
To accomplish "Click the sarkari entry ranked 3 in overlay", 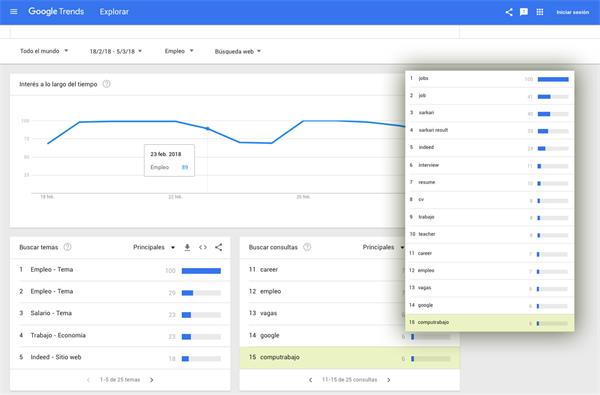I will click(x=489, y=113).
